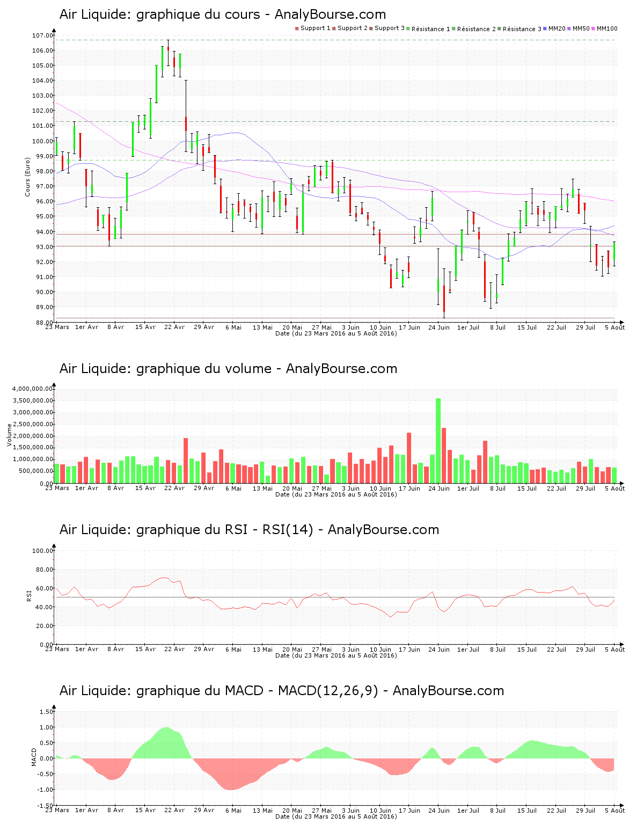This screenshot has height=832, width=644.
Task: Click the 2,500,000.00 volume axis value
Action: 32,424
